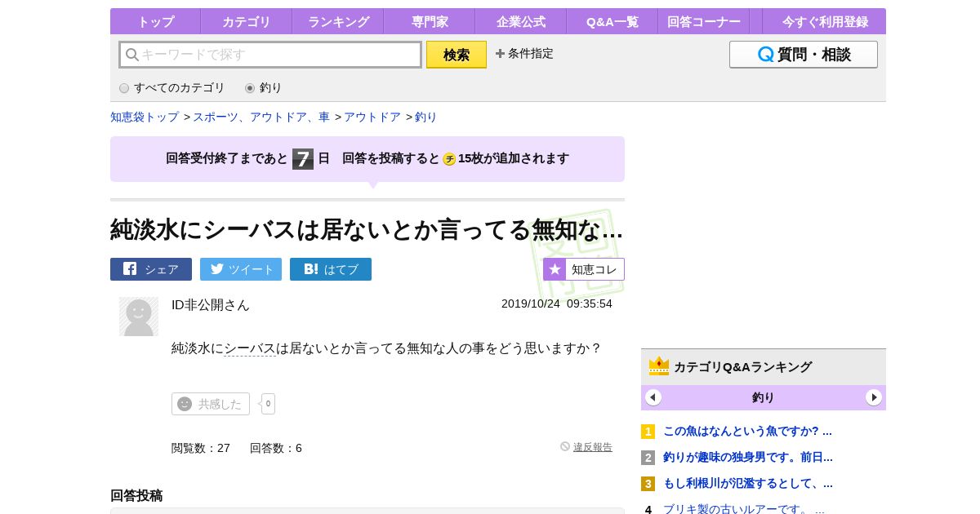Select すべてのカテゴリ radio button

124,88
